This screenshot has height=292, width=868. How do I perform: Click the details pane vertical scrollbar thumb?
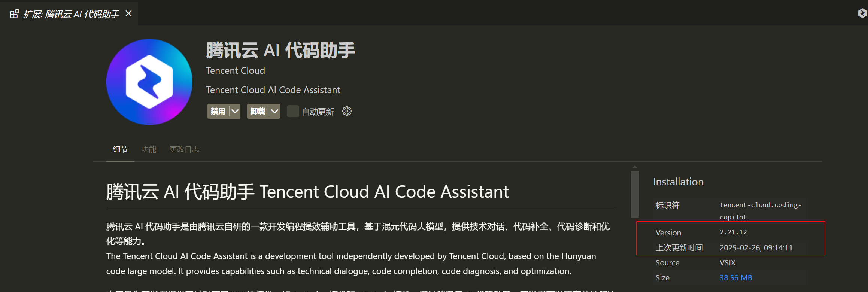coord(635,194)
